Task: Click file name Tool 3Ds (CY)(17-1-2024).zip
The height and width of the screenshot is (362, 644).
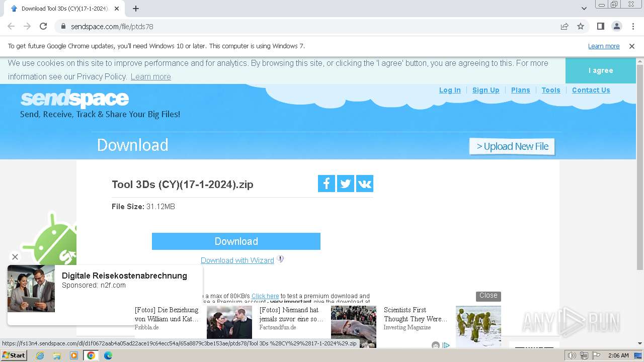Action: tap(183, 185)
